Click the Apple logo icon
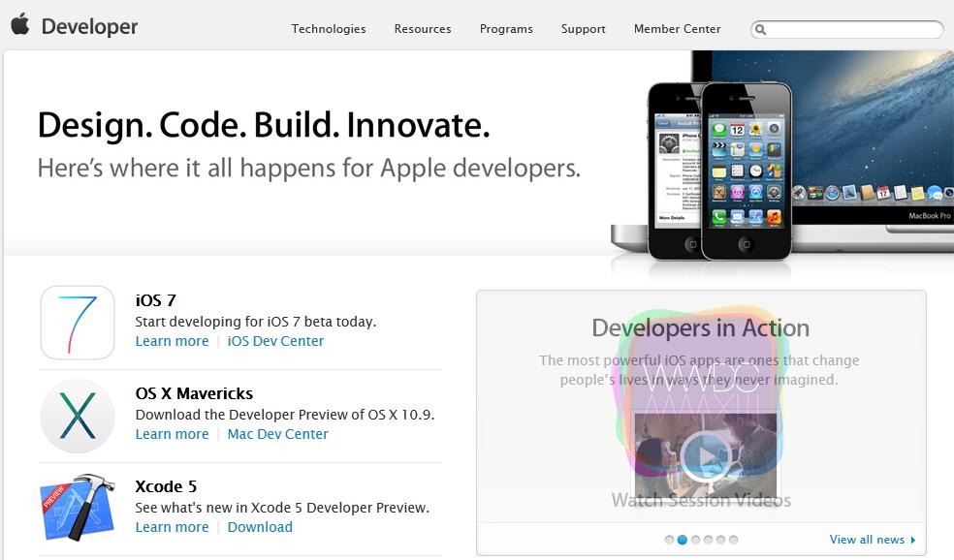The height and width of the screenshot is (560, 954). [x=20, y=24]
